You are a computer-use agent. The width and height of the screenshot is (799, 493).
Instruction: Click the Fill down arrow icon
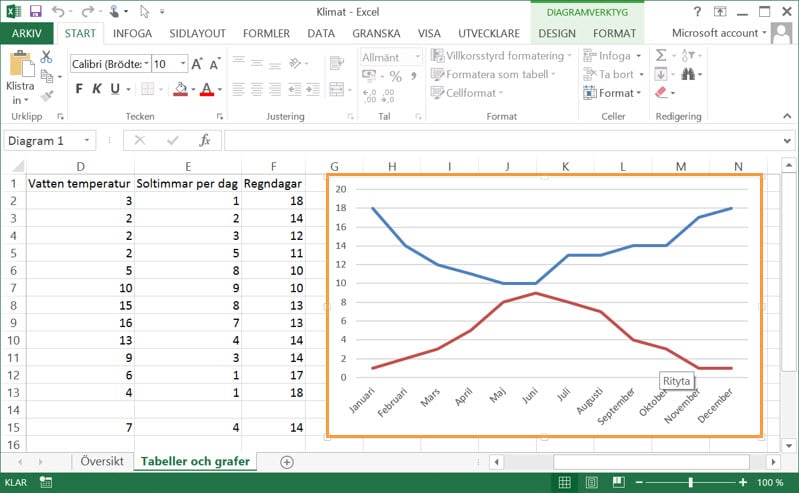click(x=661, y=74)
